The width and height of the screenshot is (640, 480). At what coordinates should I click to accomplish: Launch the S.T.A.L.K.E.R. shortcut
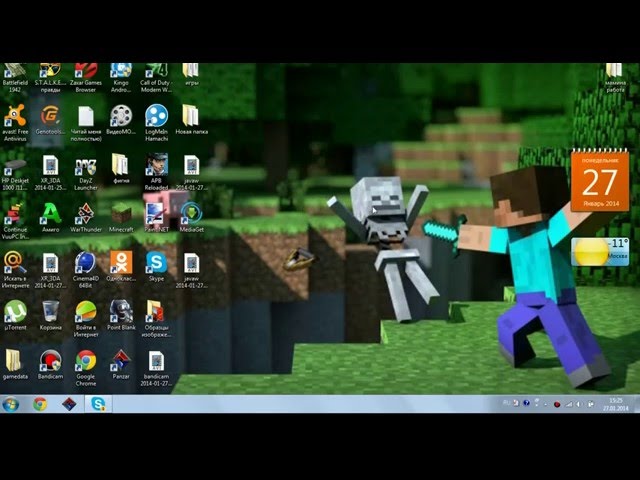click(x=50, y=78)
